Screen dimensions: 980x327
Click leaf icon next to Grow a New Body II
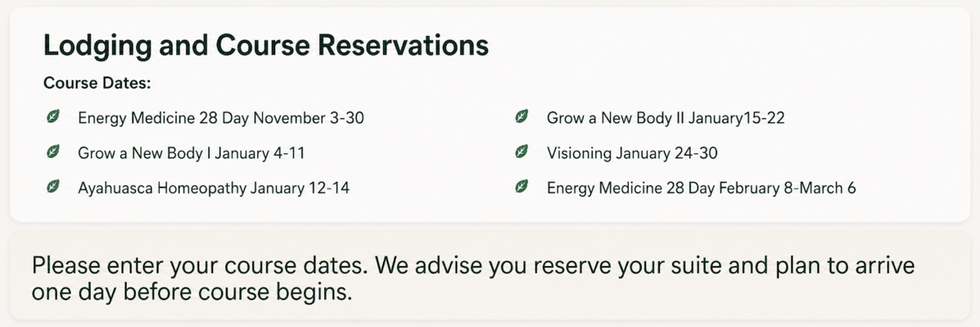pyautogui.click(x=522, y=117)
